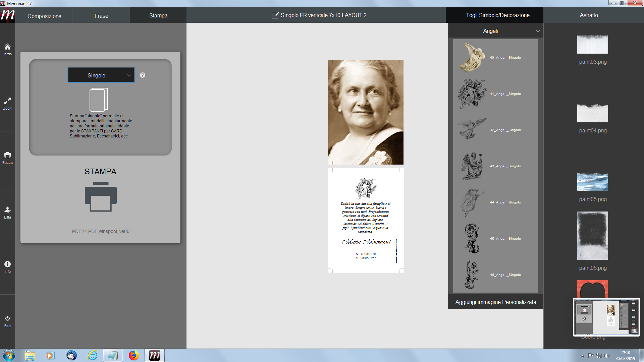Click the help question mark icon
Viewport: 644px width, 362px height.
click(x=143, y=75)
